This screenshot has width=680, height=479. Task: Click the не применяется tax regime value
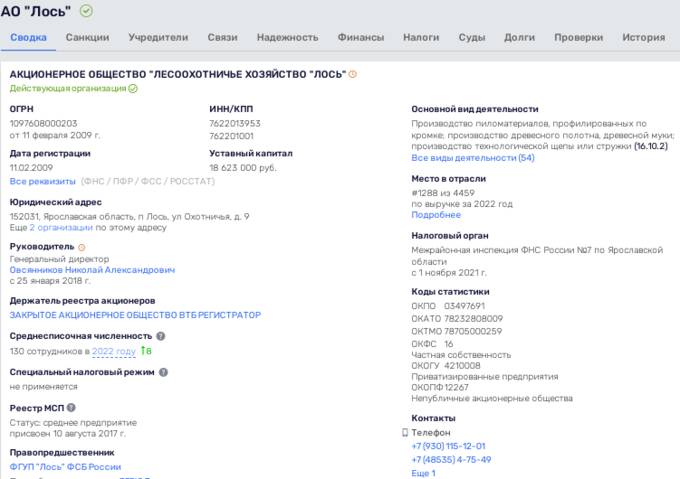(43, 387)
